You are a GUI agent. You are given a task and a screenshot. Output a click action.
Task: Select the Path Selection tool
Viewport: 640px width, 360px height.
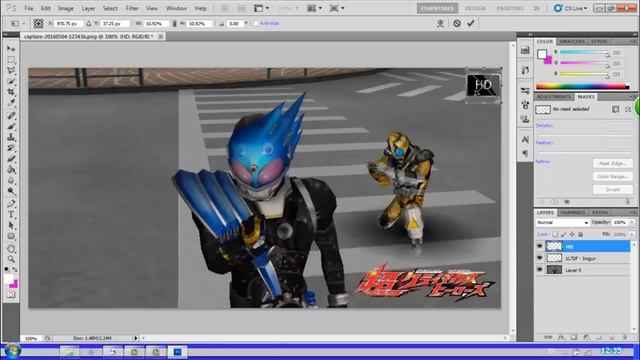pos(11,225)
